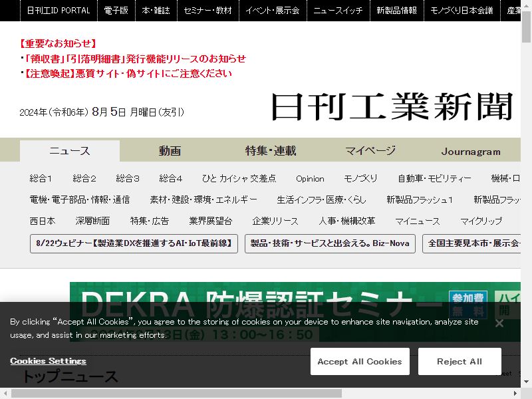This screenshot has height=399, width=532.
Task: Open the 総合3 news category
Action: click(128, 178)
